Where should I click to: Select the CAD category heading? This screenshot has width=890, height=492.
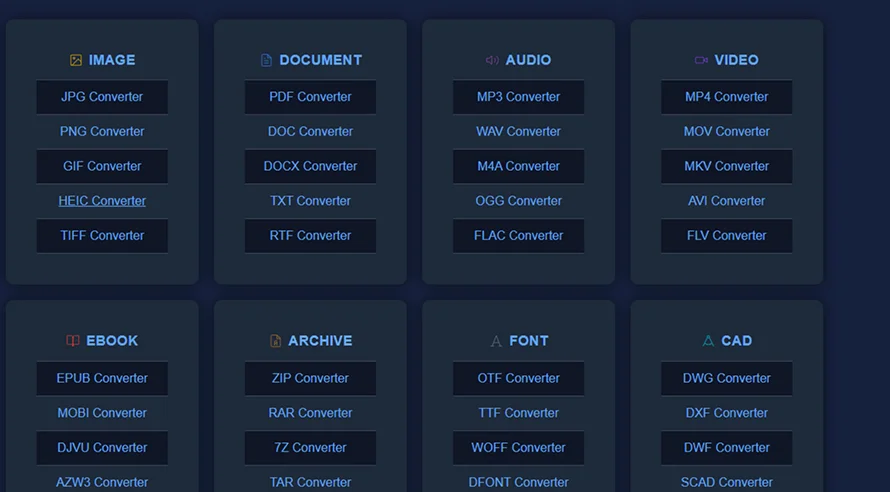[736, 341]
